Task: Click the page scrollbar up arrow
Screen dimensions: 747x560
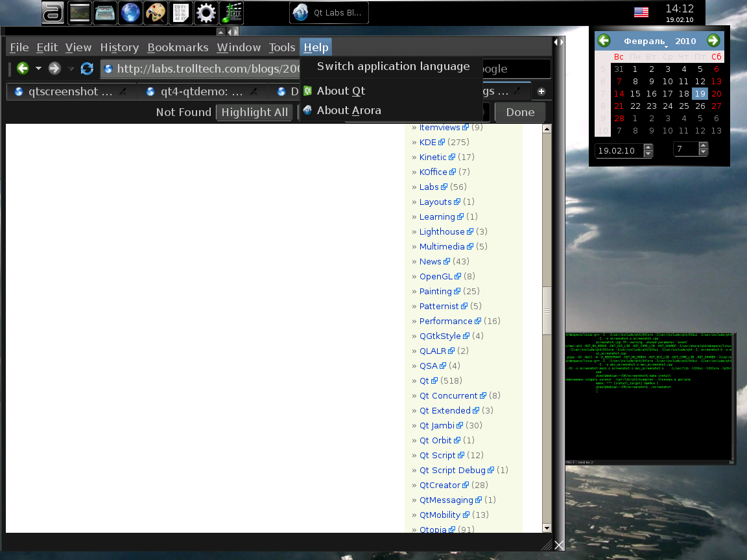Action: pos(547,128)
